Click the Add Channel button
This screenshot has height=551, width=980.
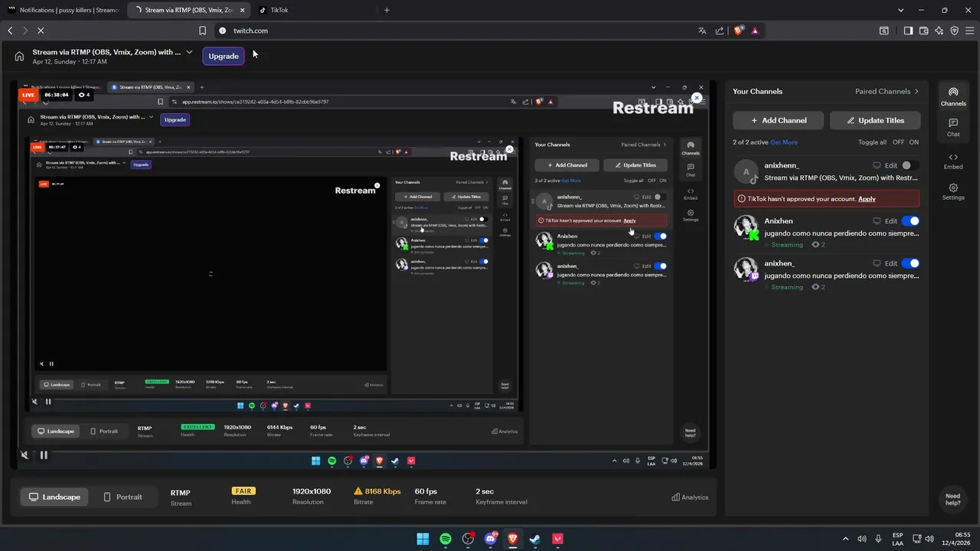[x=779, y=120]
